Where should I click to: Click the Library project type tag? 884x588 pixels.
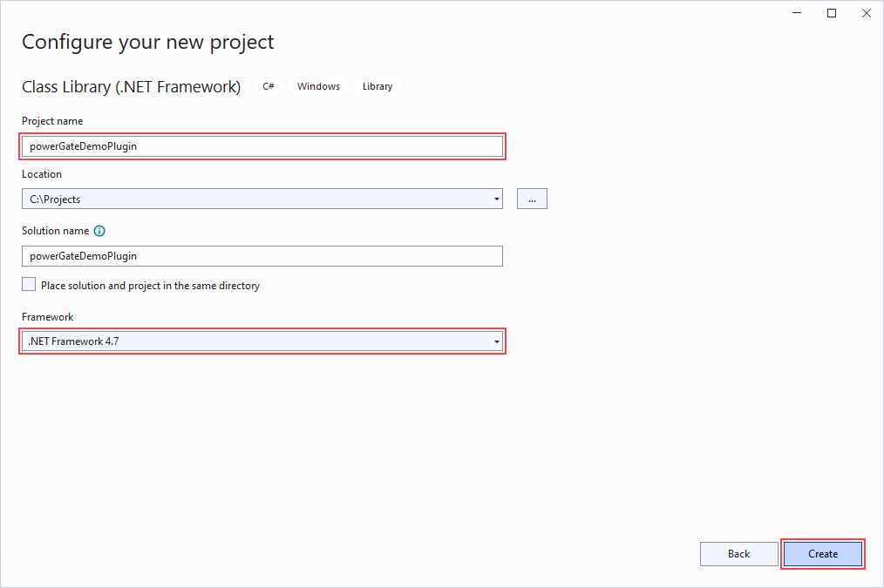(377, 86)
